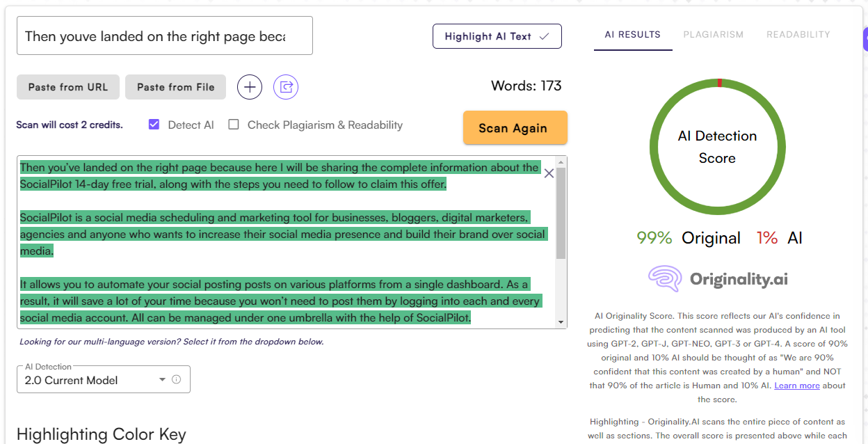Click the info icon beside model dropdown
Image resolution: width=868 pixels, height=444 pixels.
tap(176, 379)
